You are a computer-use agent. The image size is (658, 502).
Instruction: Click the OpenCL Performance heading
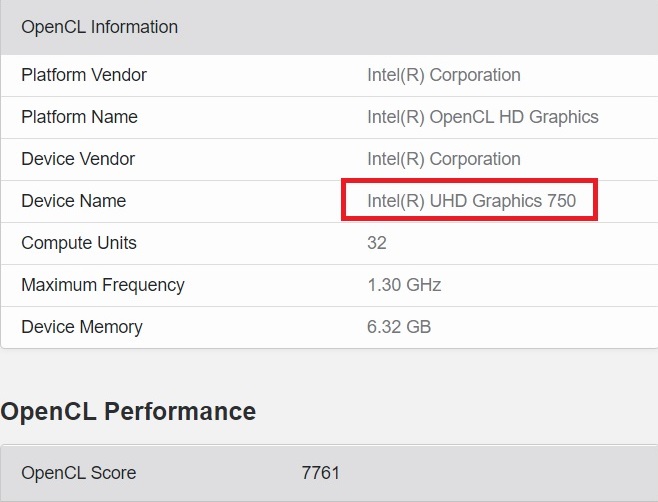[128, 411]
